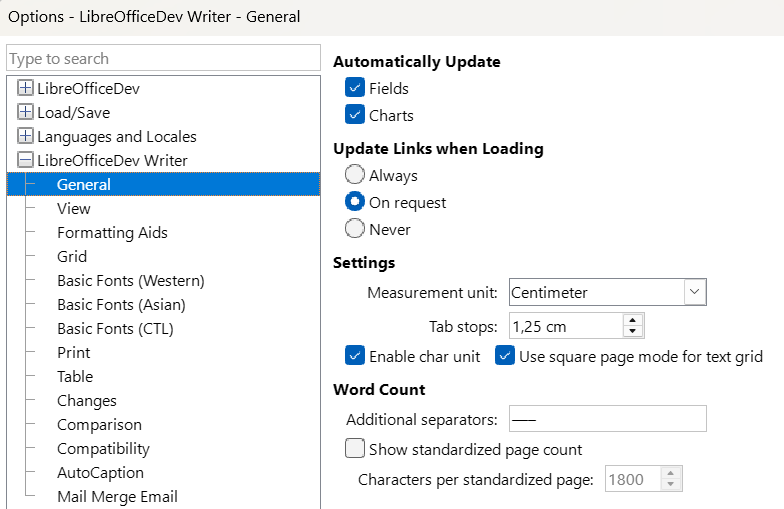The image size is (784, 509).
Task: Select Formatting Aids in the tree
Action: coord(112,232)
